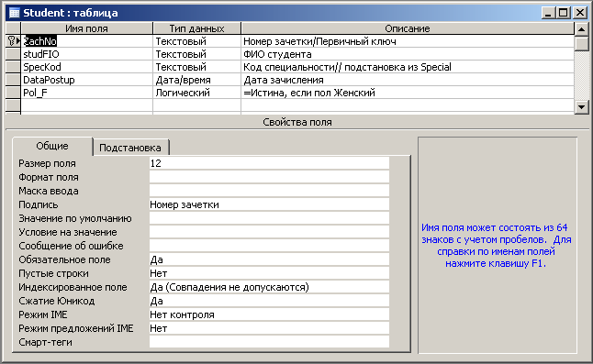Viewport: 593px width, 364px height.
Task: Click description 'Номер зачетки/Первичный ключ'
Action: [408, 41]
